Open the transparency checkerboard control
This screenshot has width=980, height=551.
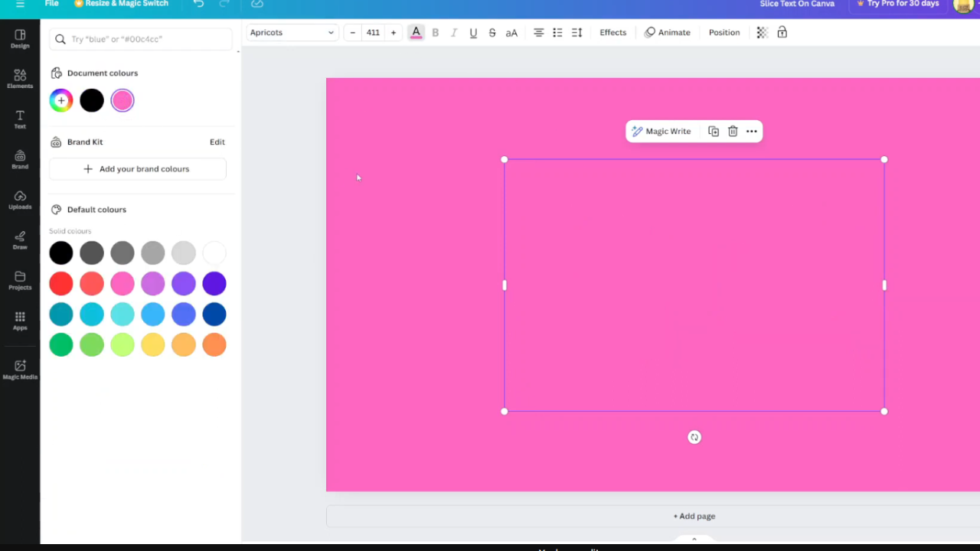[x=762, y=32]
